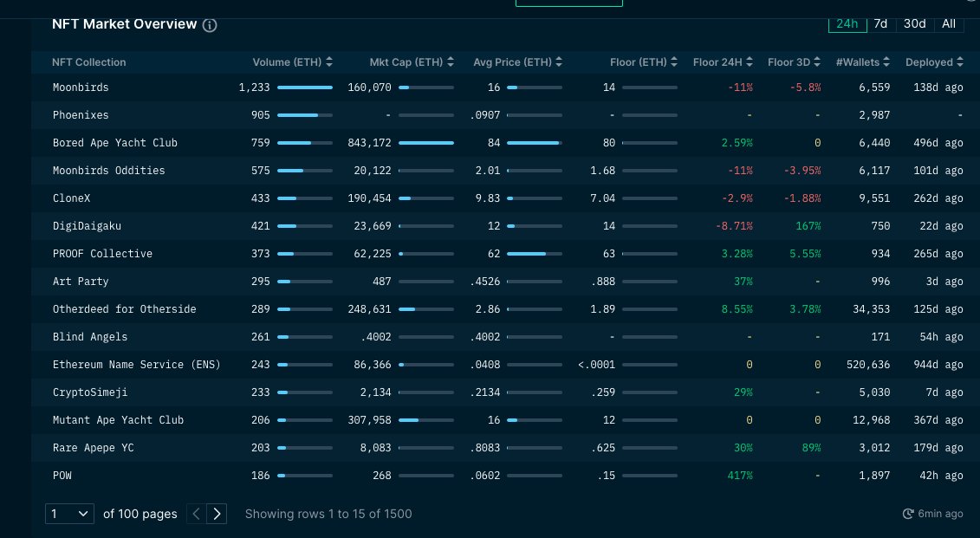Click Art Party Floor 24H 37%
Image resolution: width=980 pixels, height=538 pixels.
(x=743, y=282)
